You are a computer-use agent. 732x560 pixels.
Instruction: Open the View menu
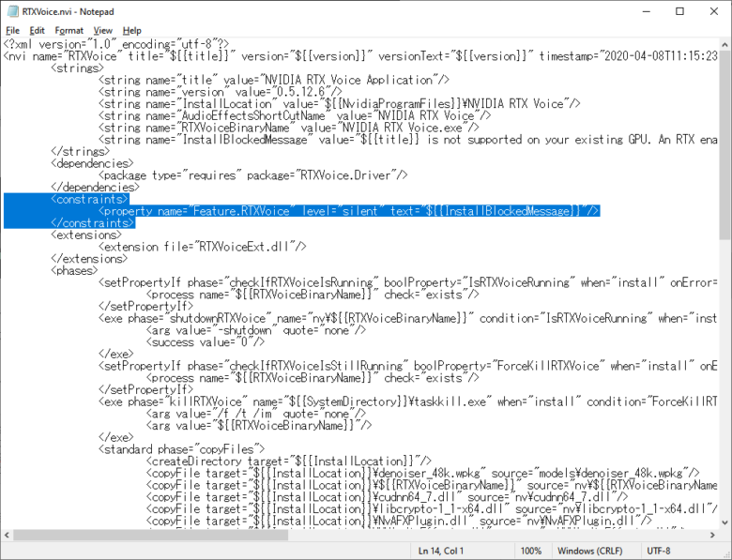pyautogui.click(x=102, y=31)
